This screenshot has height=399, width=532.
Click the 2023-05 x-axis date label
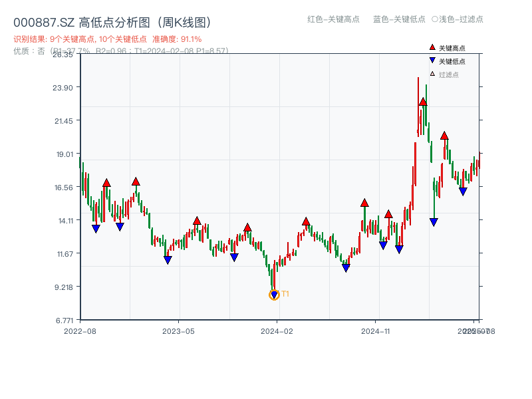click(178, 331)
